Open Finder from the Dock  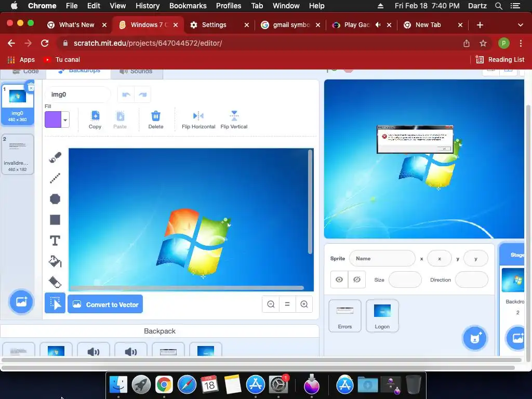(118, 385)
